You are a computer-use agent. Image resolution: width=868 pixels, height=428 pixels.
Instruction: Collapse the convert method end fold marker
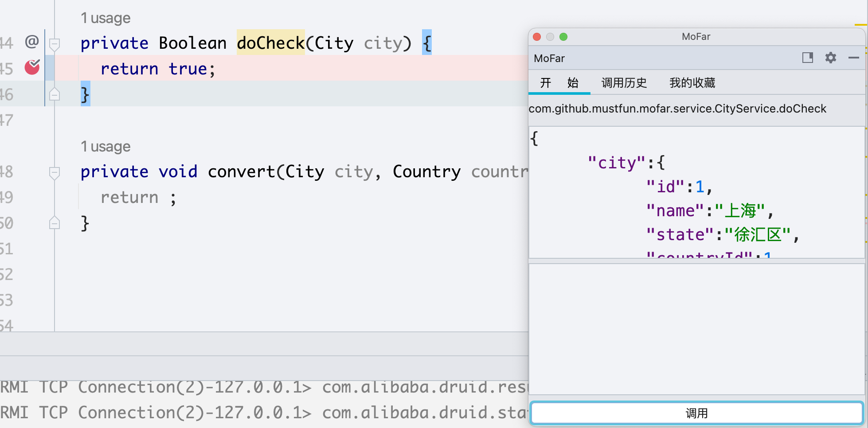coord(55,222)
